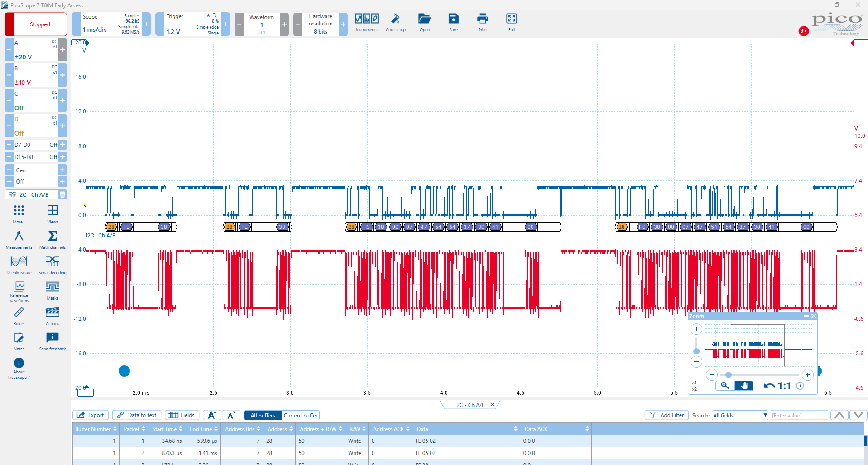868x465 pixels.
Task: Open the Instruments panel
Action: point(366,23)
